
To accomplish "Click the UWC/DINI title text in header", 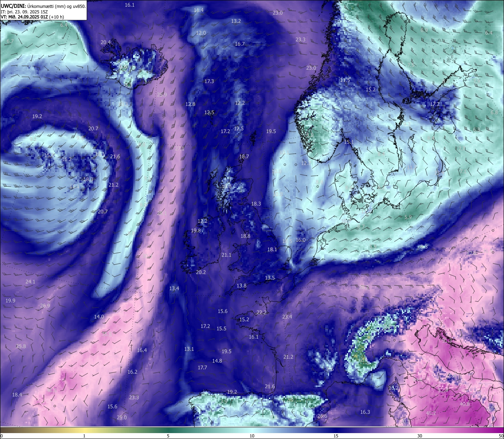I will [x=13, y=6].
